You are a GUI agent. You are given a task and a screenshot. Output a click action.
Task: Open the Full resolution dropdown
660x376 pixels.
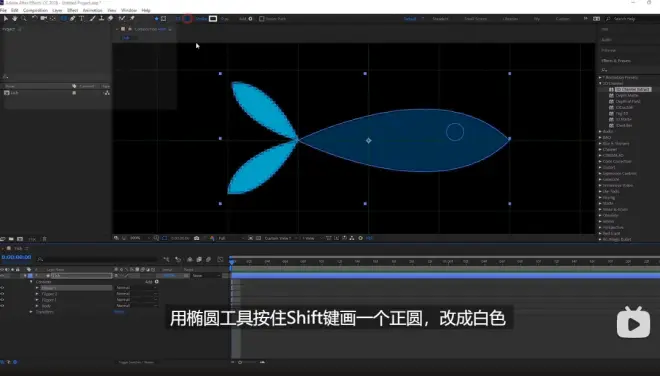[x=230, y=238]
